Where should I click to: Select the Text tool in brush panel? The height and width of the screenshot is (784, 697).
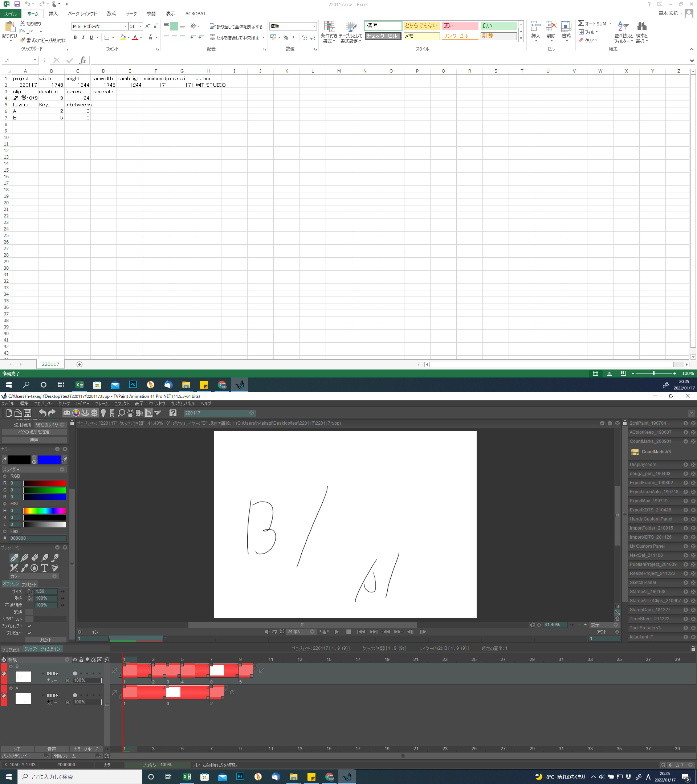[x=45, y=568]
